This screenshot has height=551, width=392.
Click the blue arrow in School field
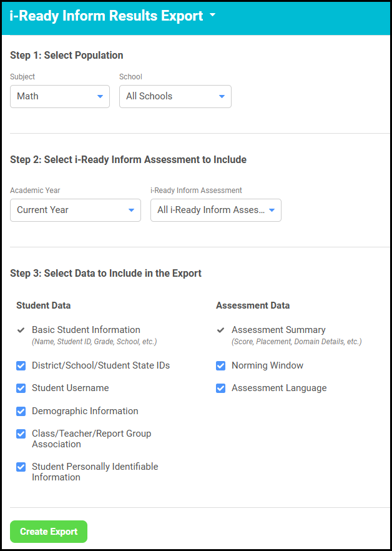coord(222,97)
